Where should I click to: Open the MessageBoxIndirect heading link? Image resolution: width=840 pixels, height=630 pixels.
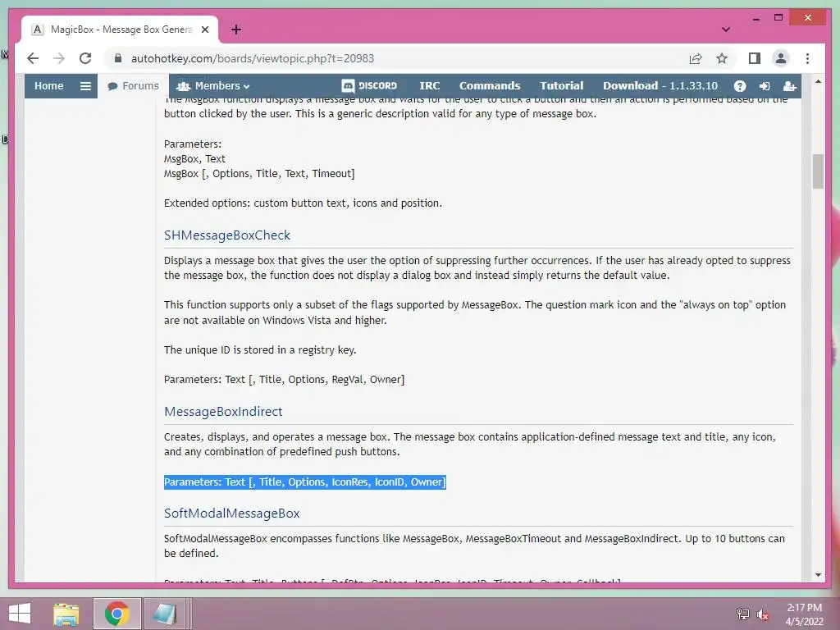(x=223, y=412)
